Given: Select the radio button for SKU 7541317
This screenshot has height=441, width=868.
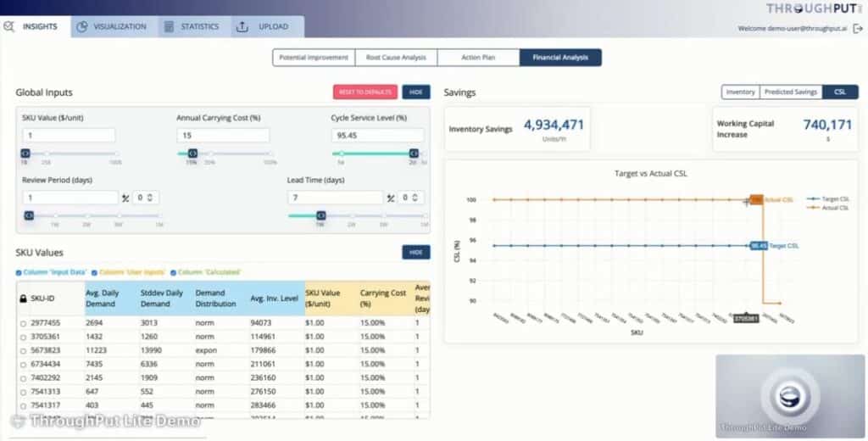Looking at the screenshot, I should tap(23, 406).
